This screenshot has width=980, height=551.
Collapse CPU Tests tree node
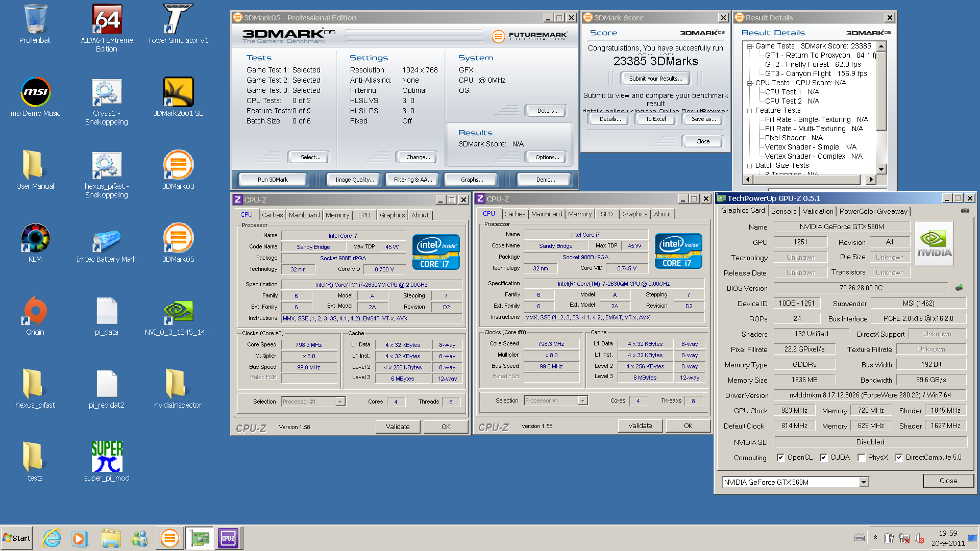(x=750, y=83)
